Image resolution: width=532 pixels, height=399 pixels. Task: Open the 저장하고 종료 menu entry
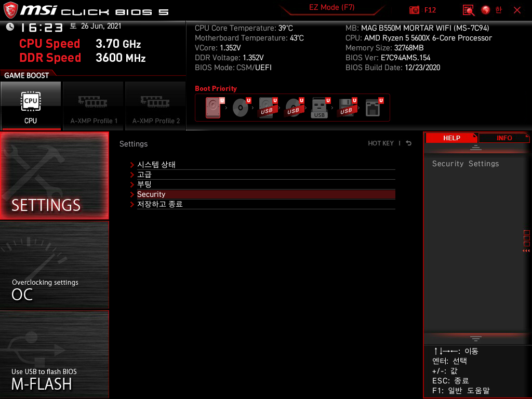(266, 204)
